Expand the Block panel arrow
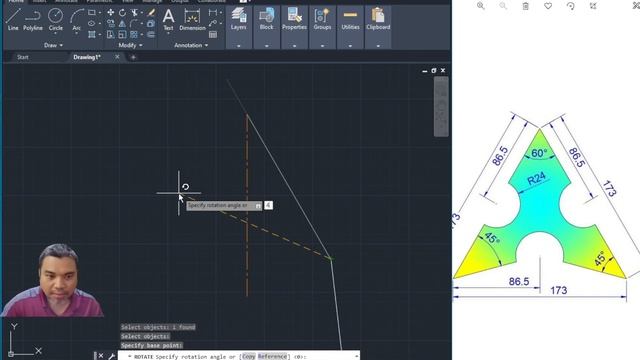640x360 pixels. 267,46
